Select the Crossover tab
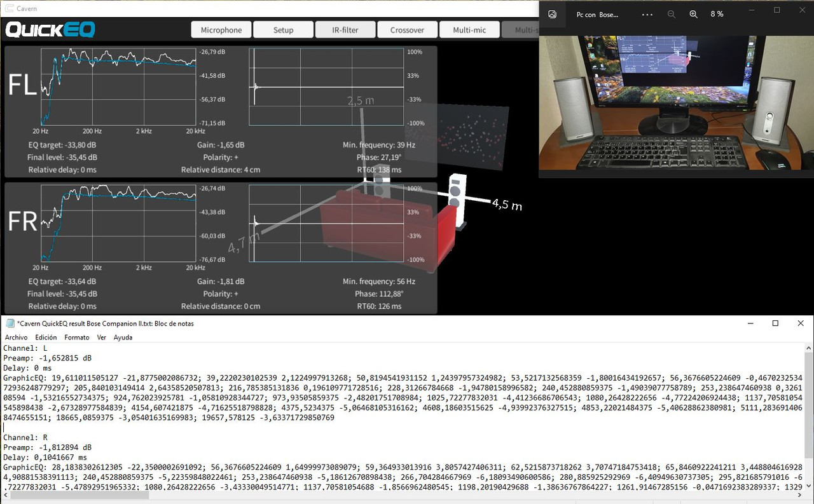Screen dimensions: 814x504 pyautogui.click(x=407, y=30)
